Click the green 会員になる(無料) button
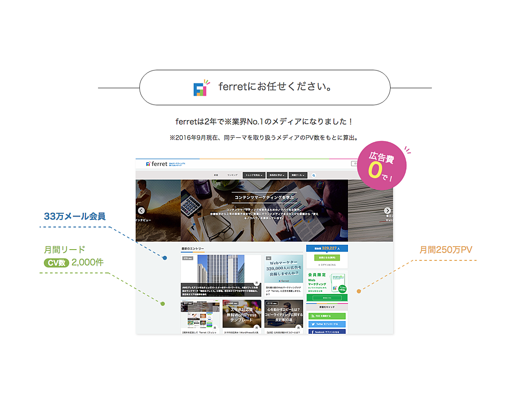532x399 pixels. tap(327, 257)
